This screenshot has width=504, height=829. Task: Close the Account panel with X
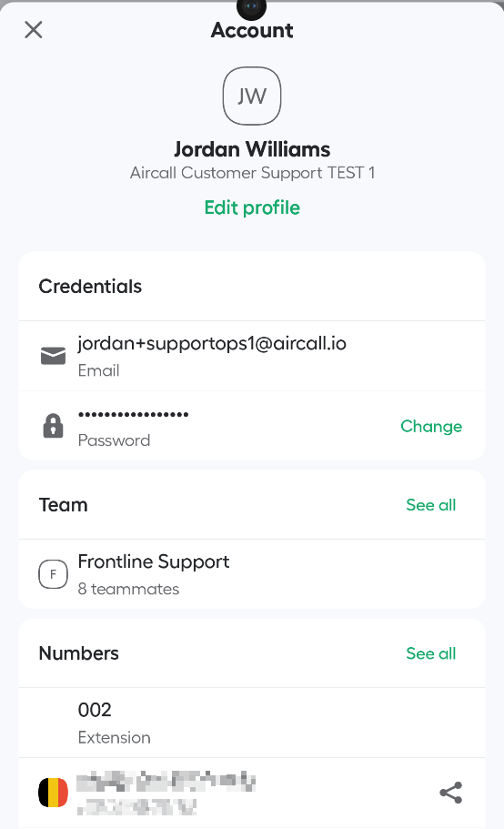[34, 30]
